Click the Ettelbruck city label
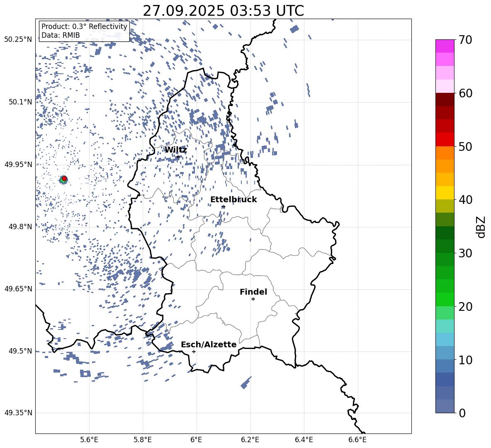The width and height of the screenshot is (491, 448). pyautogui.click(x=233, y=200)
